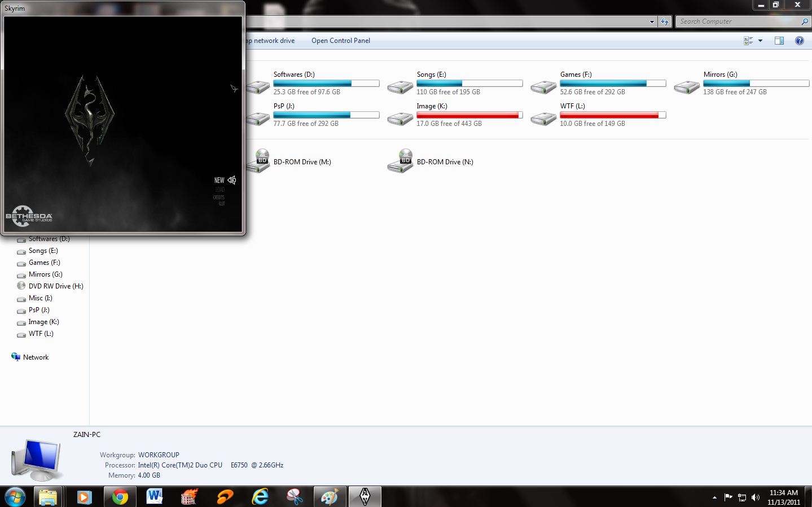Open the network tray icon

coord(742,497)
